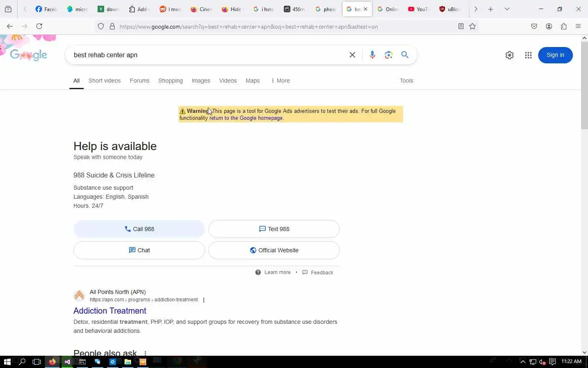
Task: Open the Firefox account menu
Action: [549, 26]
